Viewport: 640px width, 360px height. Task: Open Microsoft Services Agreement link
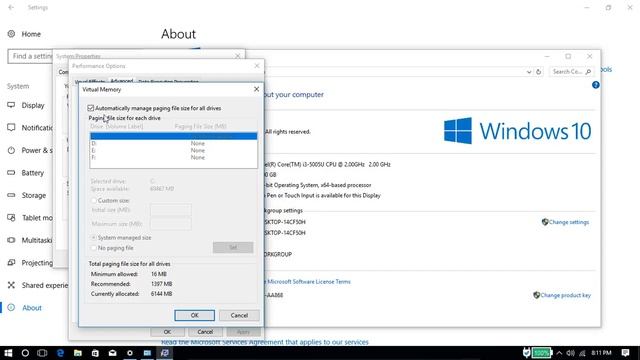264,342
